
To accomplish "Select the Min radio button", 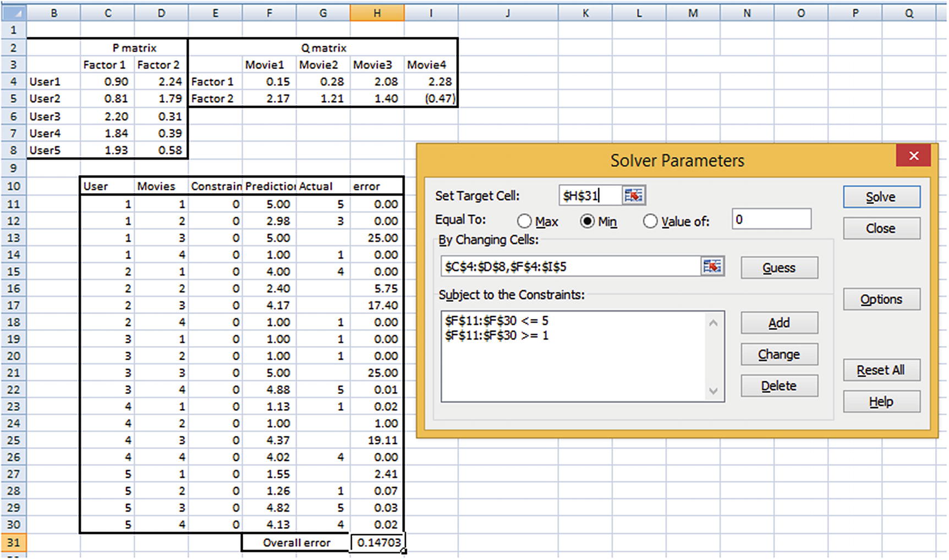I will [x=587, y=222].
